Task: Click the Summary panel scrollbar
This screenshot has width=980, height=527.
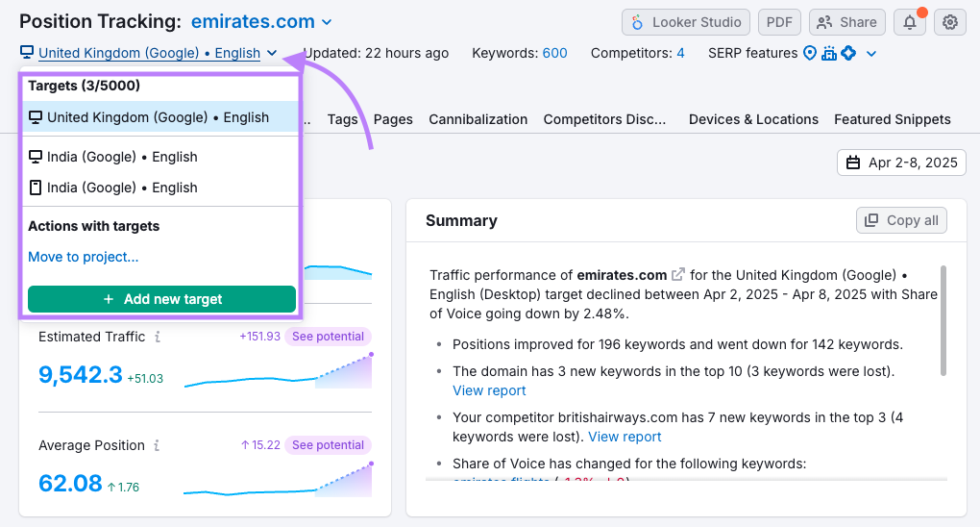Action: [x=942, y=319]
